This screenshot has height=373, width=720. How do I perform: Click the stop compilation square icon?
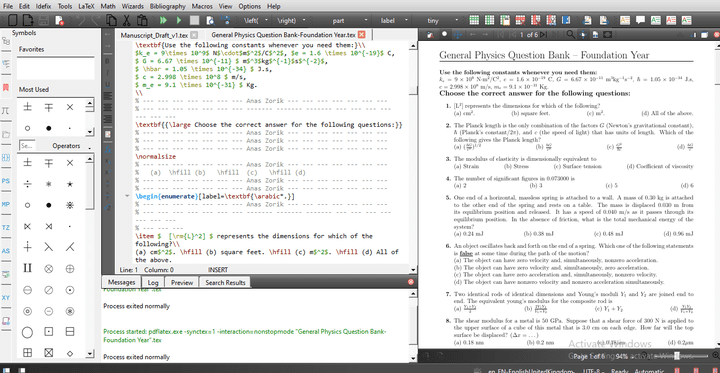(x=195, y=20)
